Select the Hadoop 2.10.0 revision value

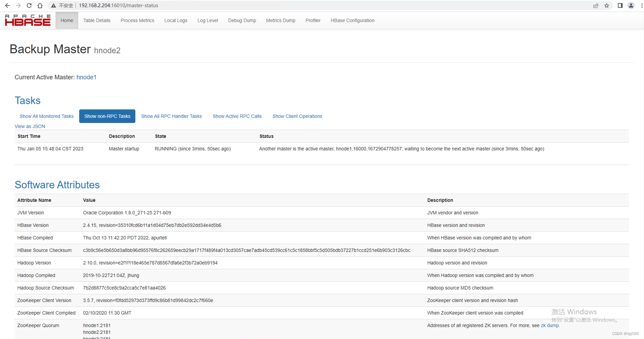[x=150, y=263]
